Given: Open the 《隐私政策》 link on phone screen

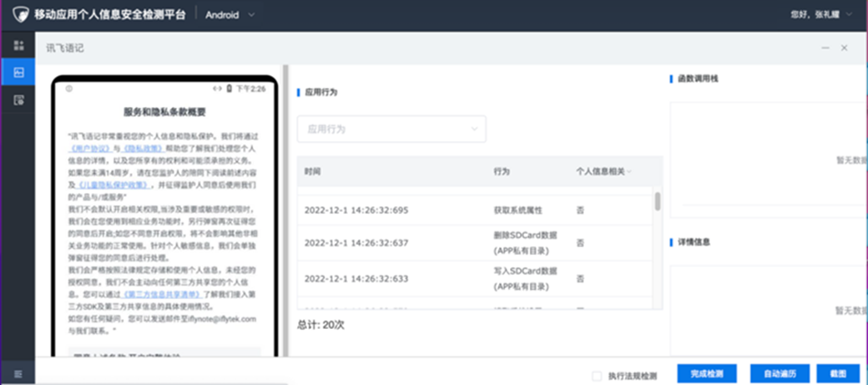Looking at the screenshot, I should point(142,149).
